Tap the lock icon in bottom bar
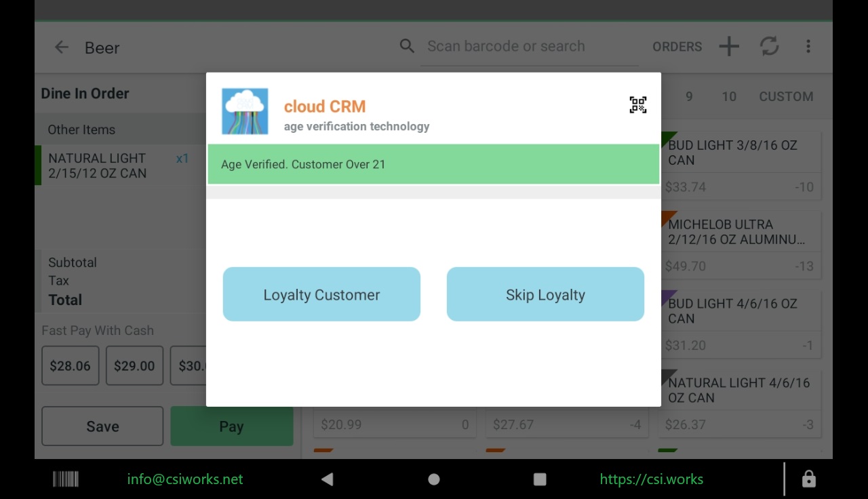Image resolution: width=868 pixels, height=499 pixels. (x=808, y=479)
